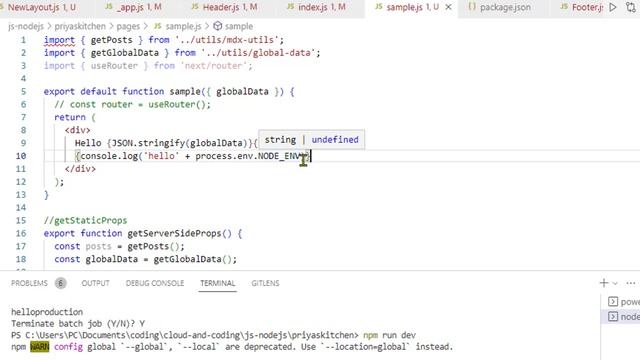This screenshot has height=360, width=640.
Task: Click line number 16 in gutter
Action: click(x=21, y=233)
